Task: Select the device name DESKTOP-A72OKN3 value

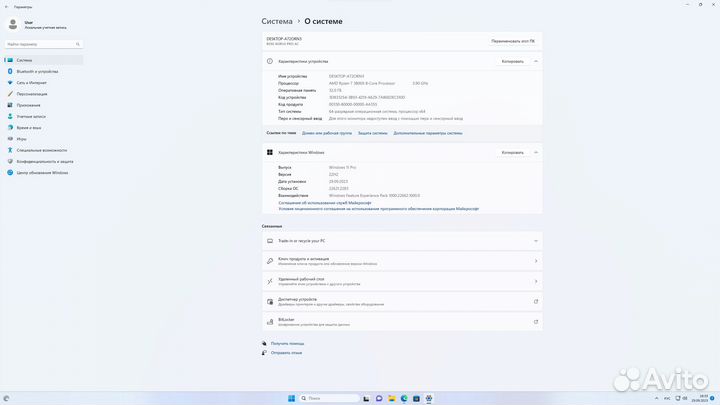Action: click(346, 76)
